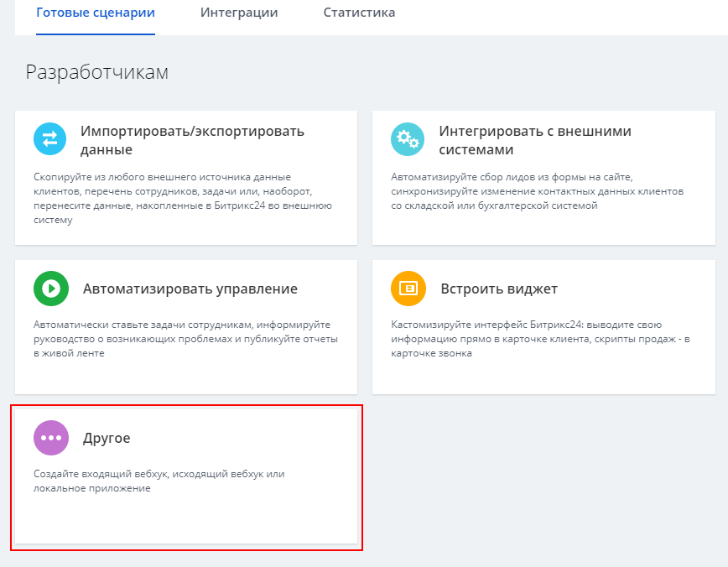Switch to the Интеграции tab
Image resolution: width=728 pixels, height=567 pixels.
point(239,13)
